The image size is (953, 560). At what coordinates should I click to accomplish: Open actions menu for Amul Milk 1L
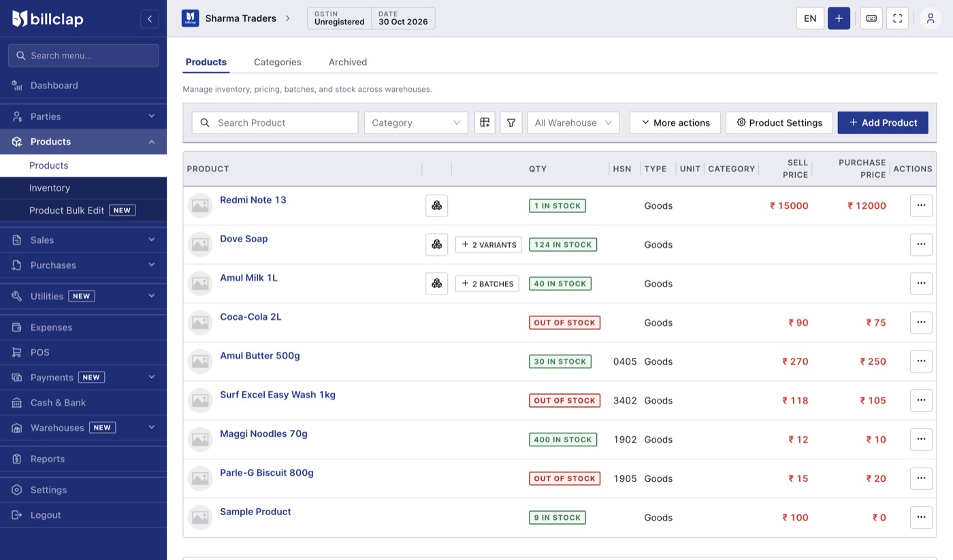[x=921, y=283]
